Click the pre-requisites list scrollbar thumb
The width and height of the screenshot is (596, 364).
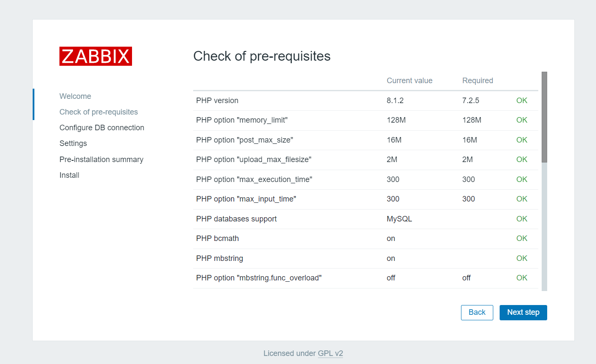544,117
